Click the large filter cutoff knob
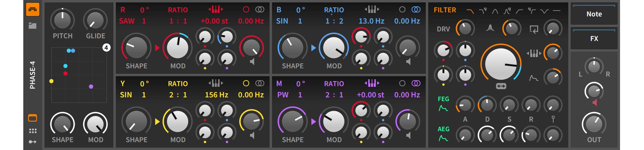Image resolution: width=644 pixels, height=150 pixels. (501, 64)
